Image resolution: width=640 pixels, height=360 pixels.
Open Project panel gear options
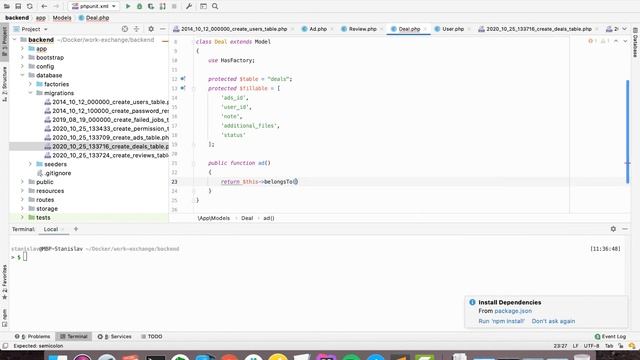click(x=151, y=29)
